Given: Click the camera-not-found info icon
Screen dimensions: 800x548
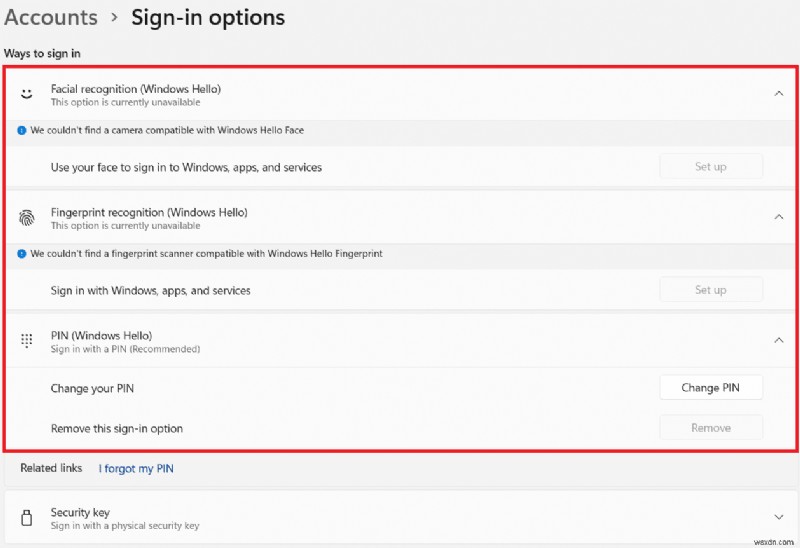Looking at the screenshot, I should point(22,130).
